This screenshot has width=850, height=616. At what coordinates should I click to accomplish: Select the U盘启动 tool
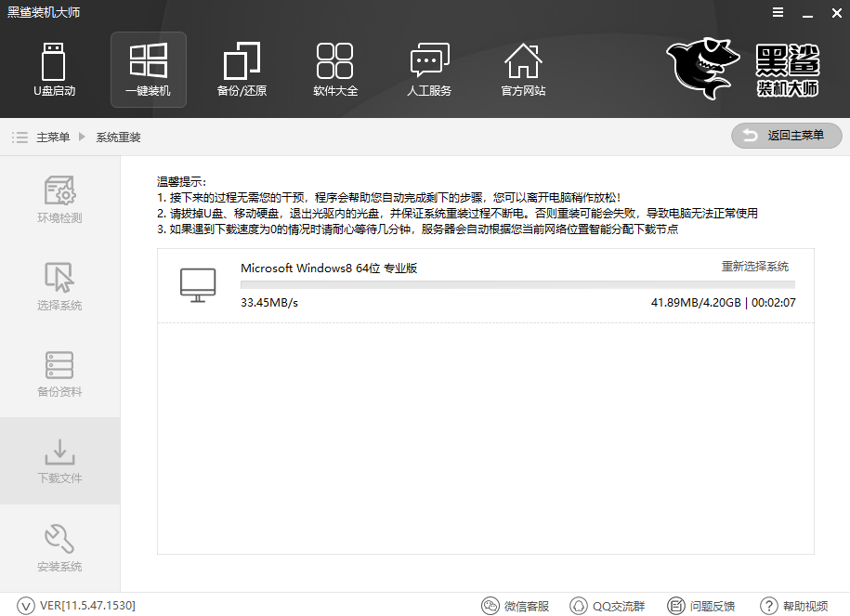(x=55, y=70)
